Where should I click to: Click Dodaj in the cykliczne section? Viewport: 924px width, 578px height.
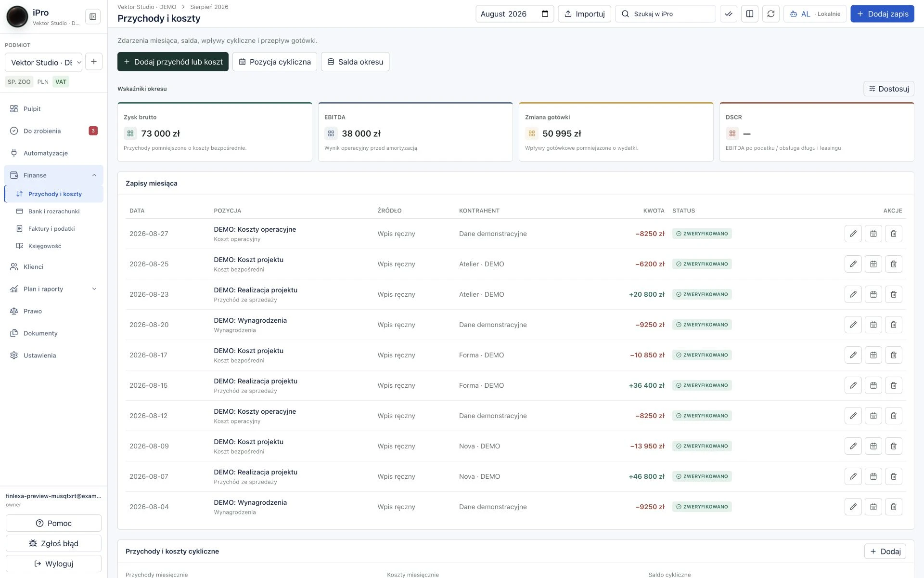[885, 552]
